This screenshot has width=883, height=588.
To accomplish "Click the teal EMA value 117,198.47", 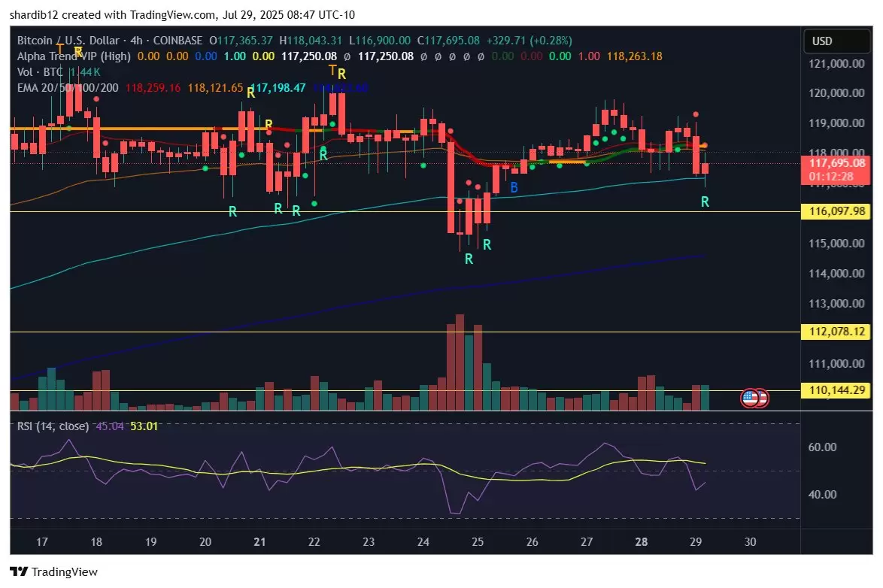I will pos(278,88).
